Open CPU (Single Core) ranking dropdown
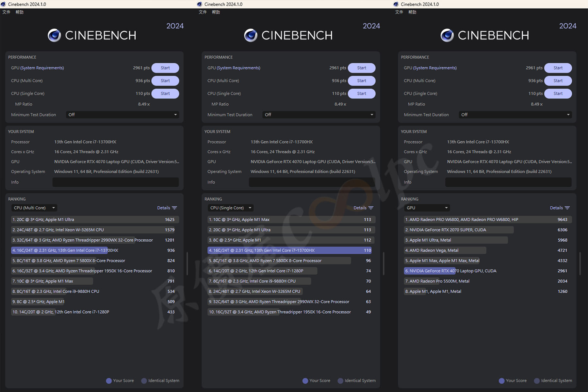The width and height of the screenshot is (588, 392). click(x=231, y=208)
